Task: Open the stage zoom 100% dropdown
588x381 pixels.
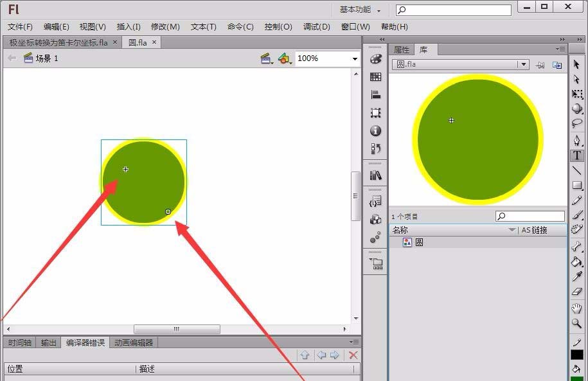Action: click(x=354, y=58)
